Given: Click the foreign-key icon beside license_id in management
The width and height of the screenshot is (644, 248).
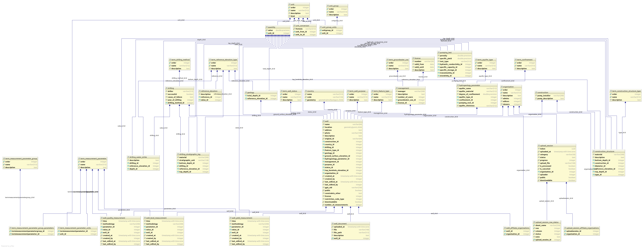Looking at the screenshot, I should click(397, 103).
